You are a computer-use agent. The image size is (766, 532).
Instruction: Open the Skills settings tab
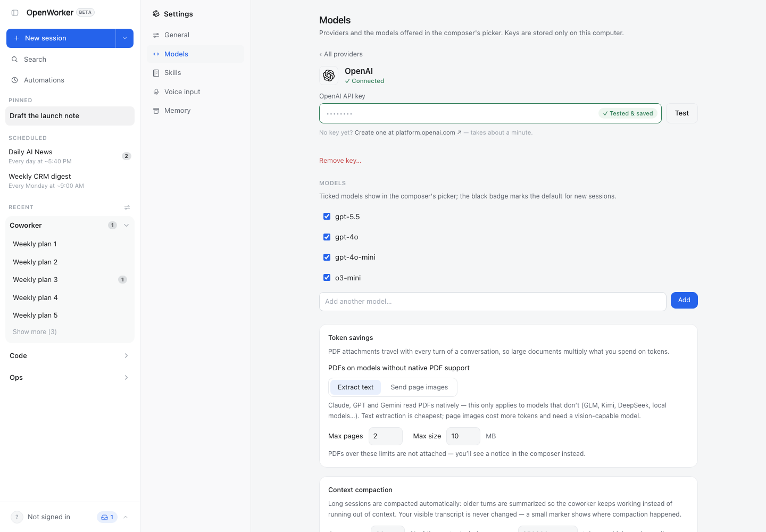[196, 73]
